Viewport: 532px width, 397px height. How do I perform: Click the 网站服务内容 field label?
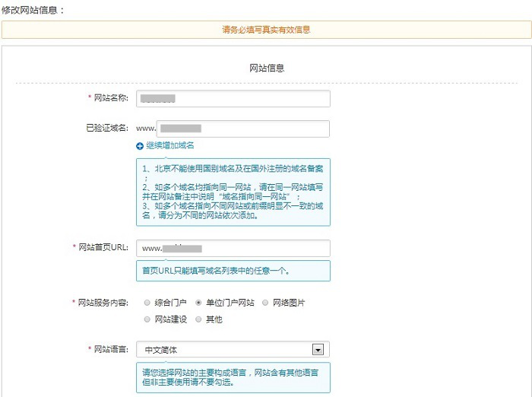(103, 303)
